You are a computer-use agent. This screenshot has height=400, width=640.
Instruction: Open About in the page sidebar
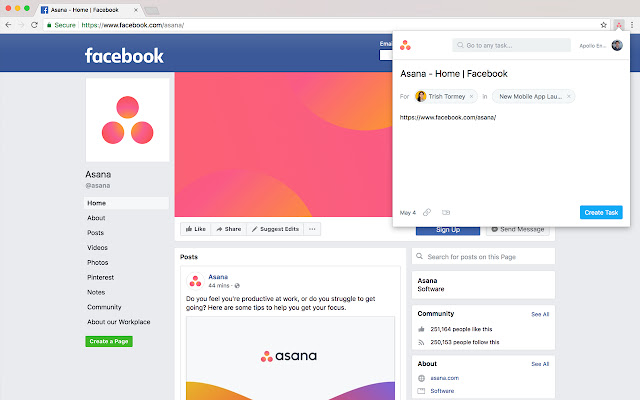pos(96,218)
